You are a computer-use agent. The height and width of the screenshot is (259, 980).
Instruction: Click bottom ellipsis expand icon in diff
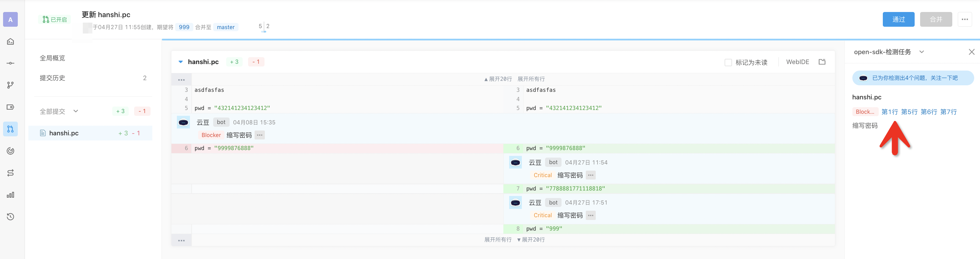point(181,241)
